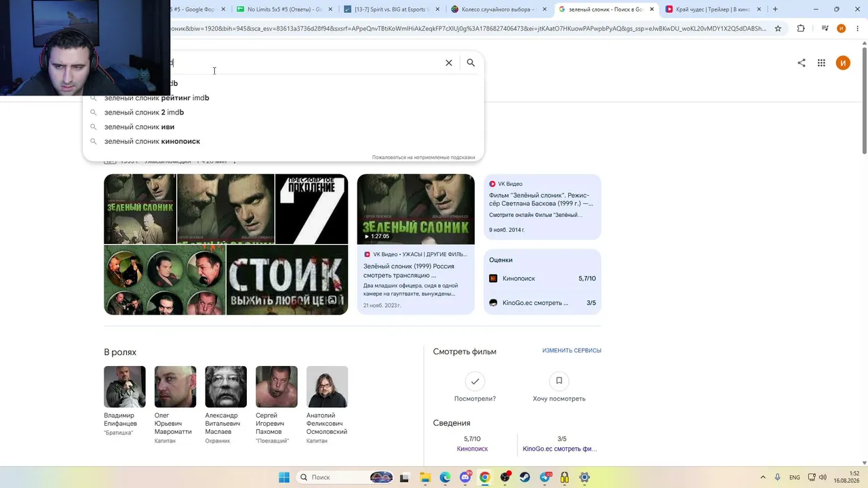Click the magnifier search button in search box
The width and height of the screenshot is (868, 488).
point(471,63)
